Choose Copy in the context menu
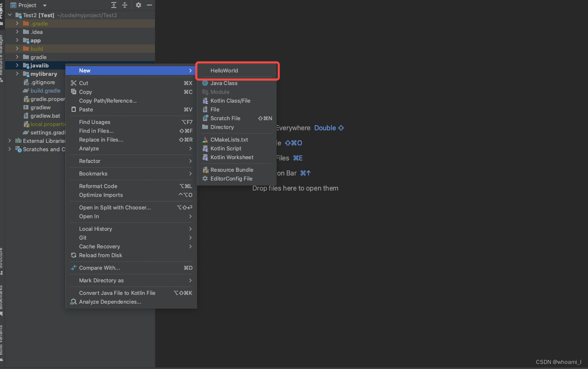The height and width of the screenshot is (369, 588). [131, 92]
